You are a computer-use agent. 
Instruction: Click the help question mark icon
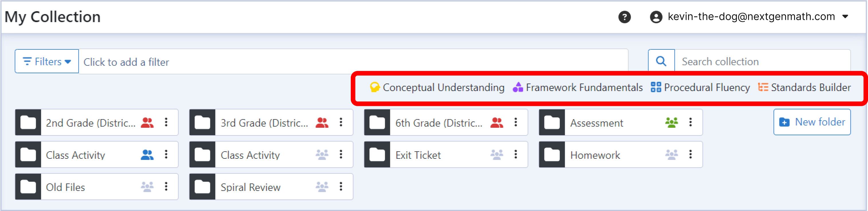pos(624,17)
